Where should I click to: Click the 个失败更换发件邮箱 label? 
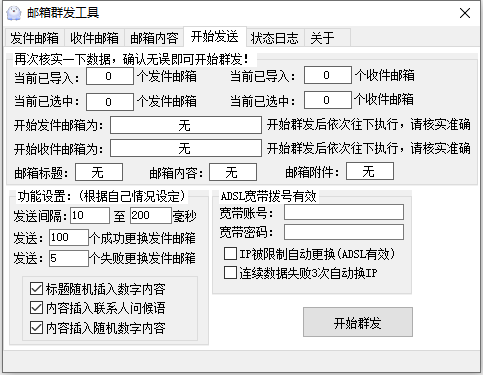click(143, 258)
